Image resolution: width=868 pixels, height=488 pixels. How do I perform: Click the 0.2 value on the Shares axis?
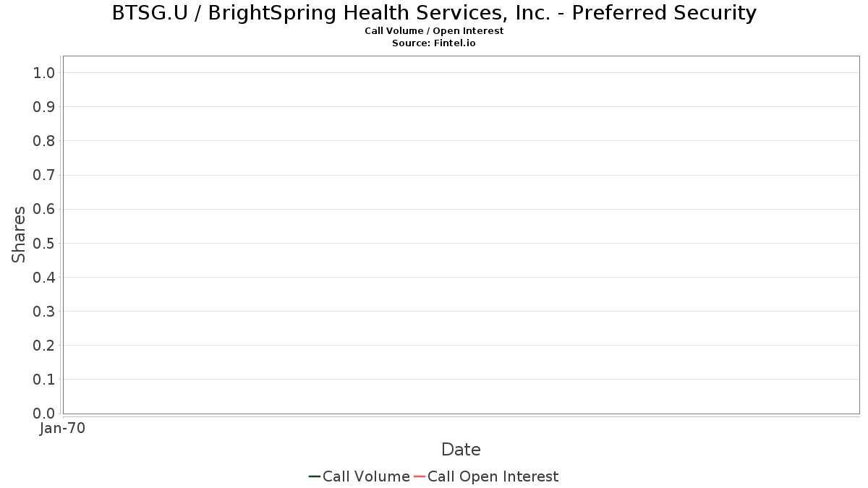pos(44,345)
